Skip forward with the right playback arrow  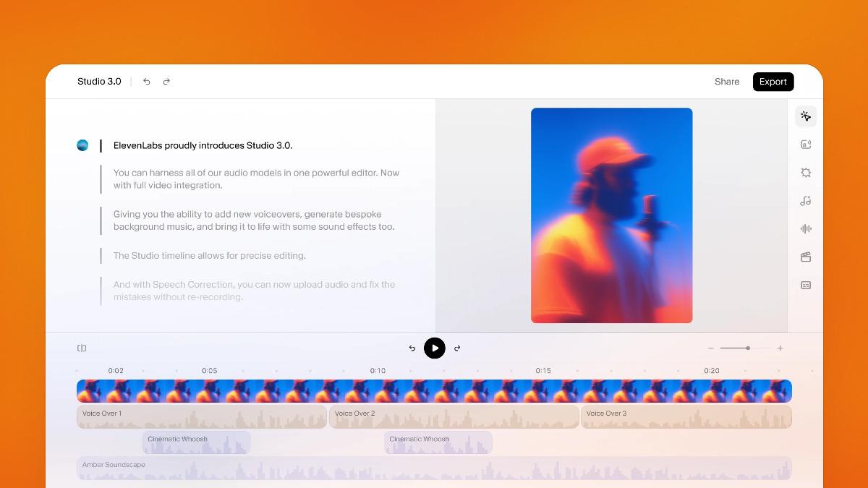coord(457,348)
